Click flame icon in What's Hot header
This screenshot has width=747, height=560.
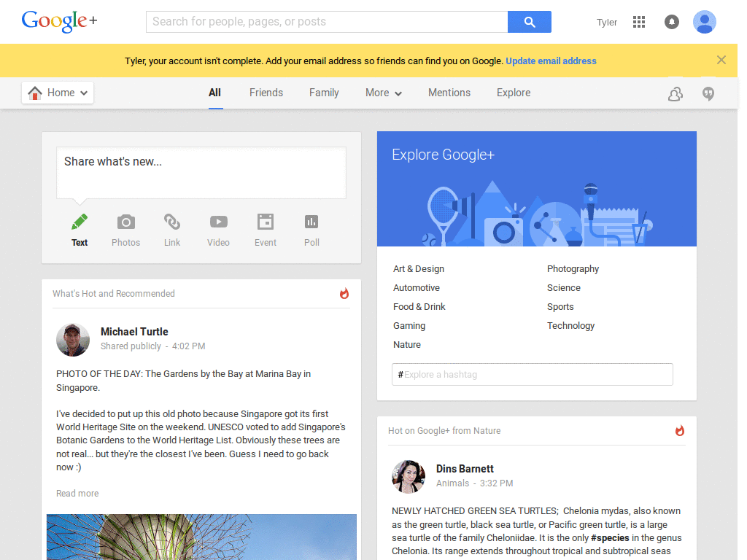344,293
